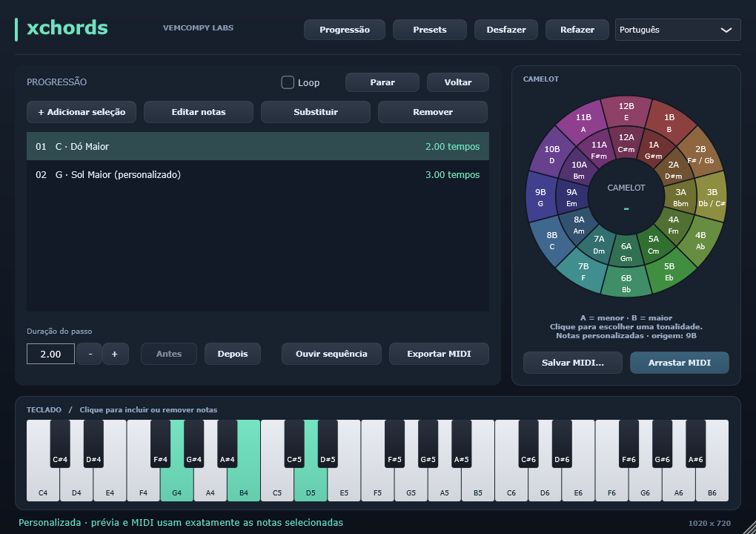Select Camelot key 7B F
The image size is (756, 534).
pyautogui.click(x=583, y=271)
